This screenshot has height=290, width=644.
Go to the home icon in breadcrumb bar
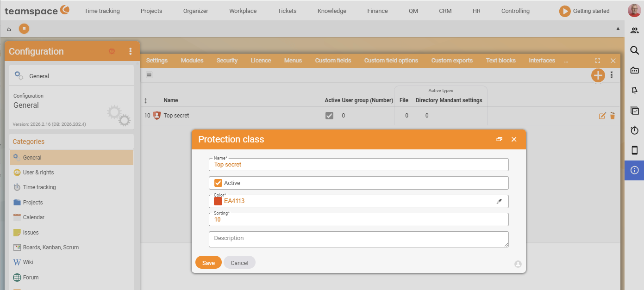point(9,29)
